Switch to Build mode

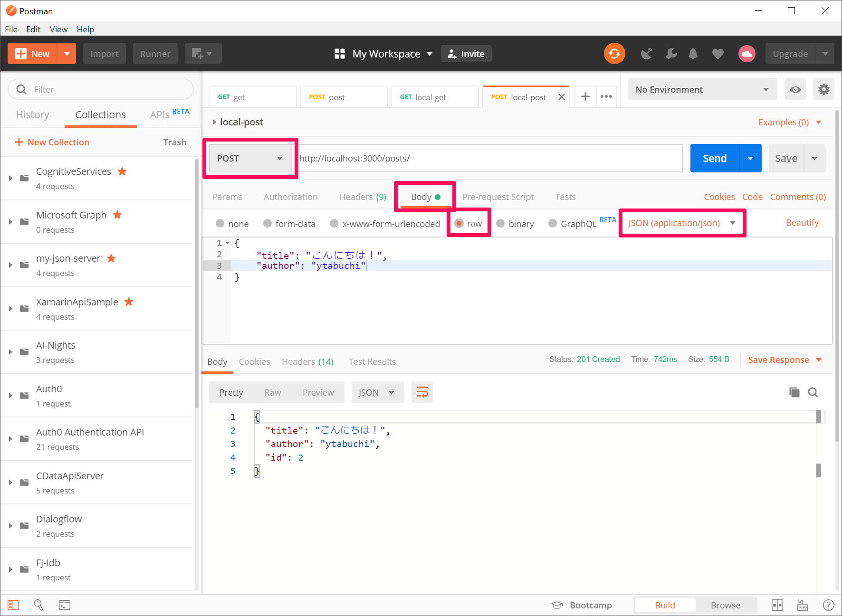pos(665,605)
